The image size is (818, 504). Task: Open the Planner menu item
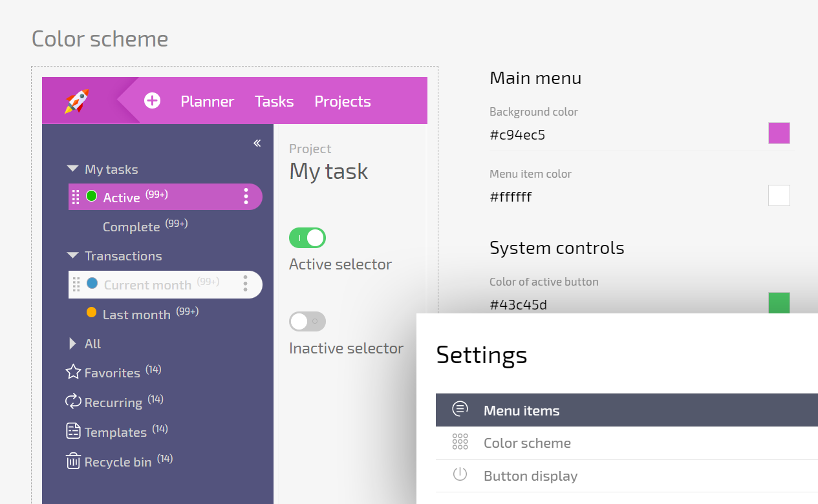(x=207, y=101)
